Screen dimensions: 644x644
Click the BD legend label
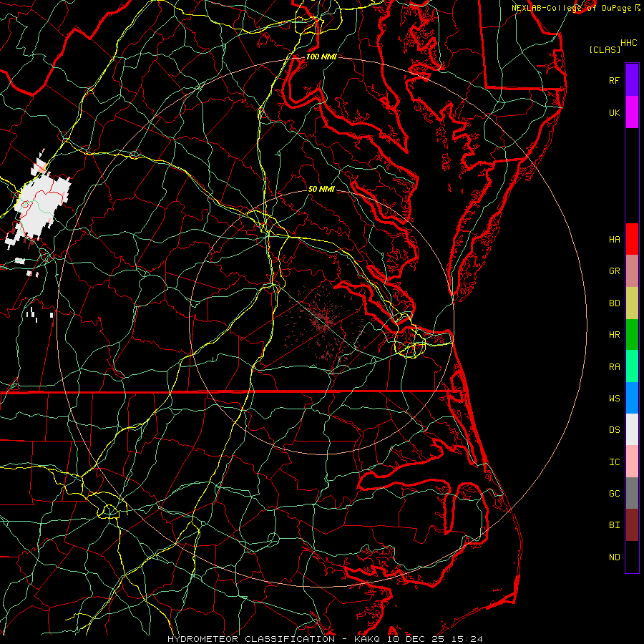point(614,303)
